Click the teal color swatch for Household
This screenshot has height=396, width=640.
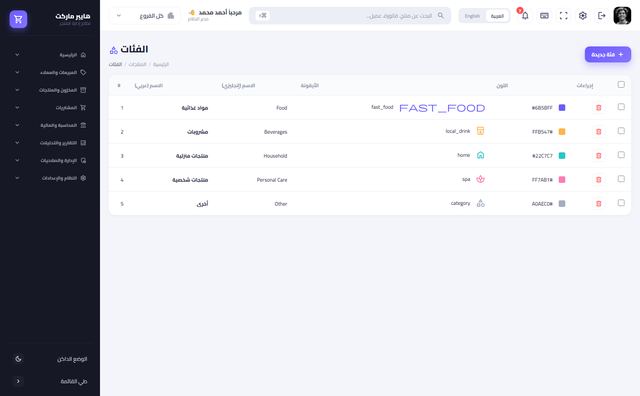[562, 156]
